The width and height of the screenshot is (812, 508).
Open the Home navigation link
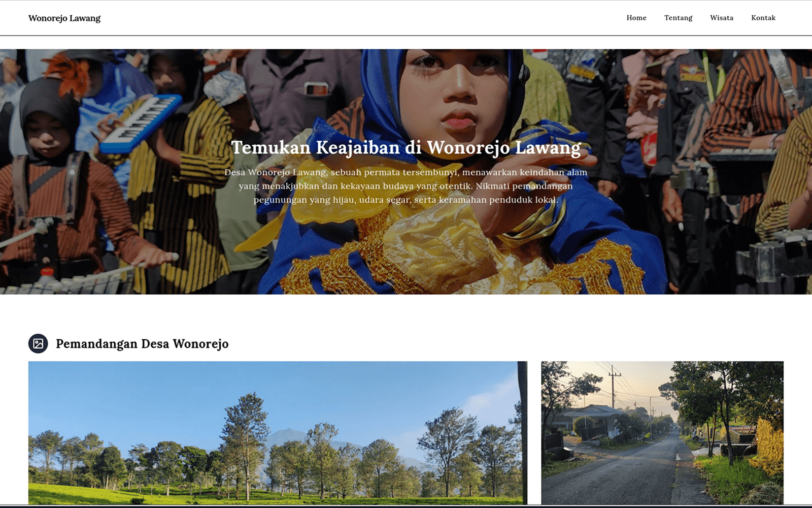(636, 18)
